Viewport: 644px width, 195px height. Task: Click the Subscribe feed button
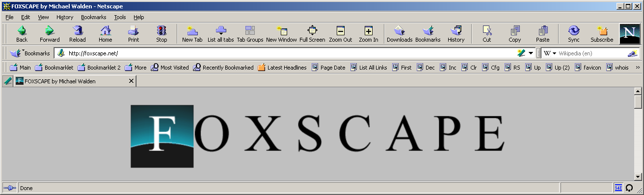[602, 34]
